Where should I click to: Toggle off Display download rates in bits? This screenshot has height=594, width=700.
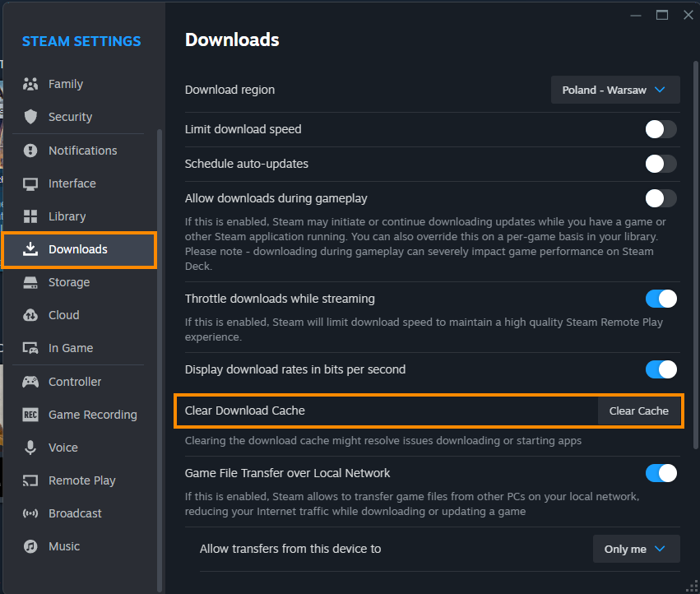(x=661, y=369)
